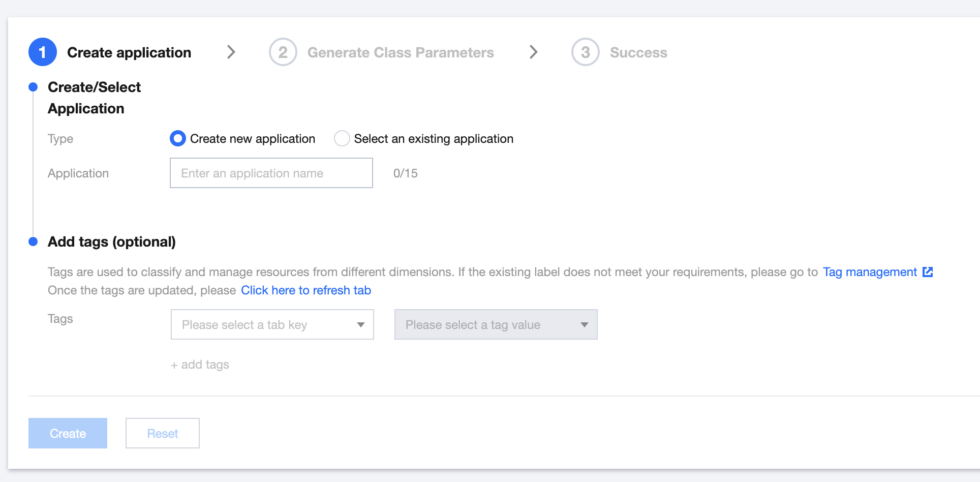This screenshot has width=980, height=482.
Task: Click the Generate Class Parameters step label
Action: click(401, 52)
